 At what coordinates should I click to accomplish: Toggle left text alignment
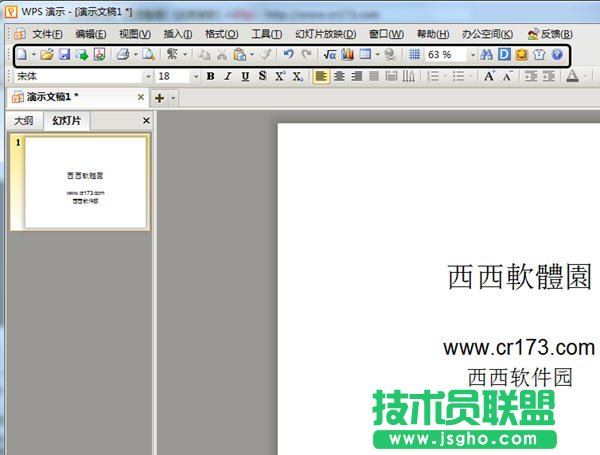coord(321,77)
